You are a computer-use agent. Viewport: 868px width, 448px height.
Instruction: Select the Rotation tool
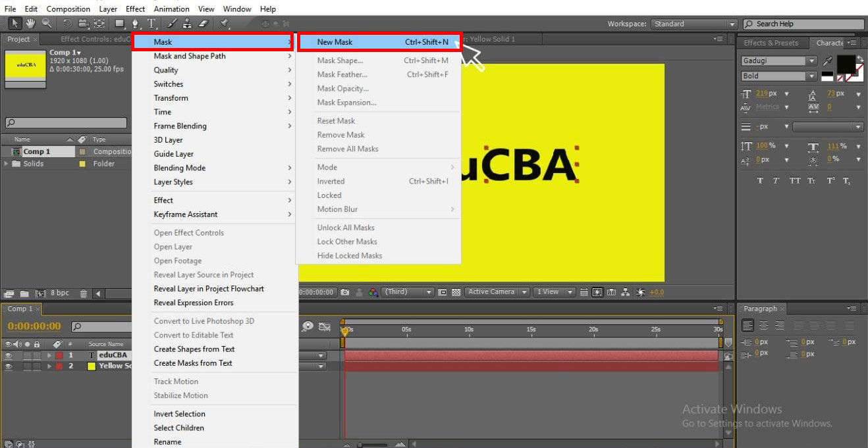[68, 24]
